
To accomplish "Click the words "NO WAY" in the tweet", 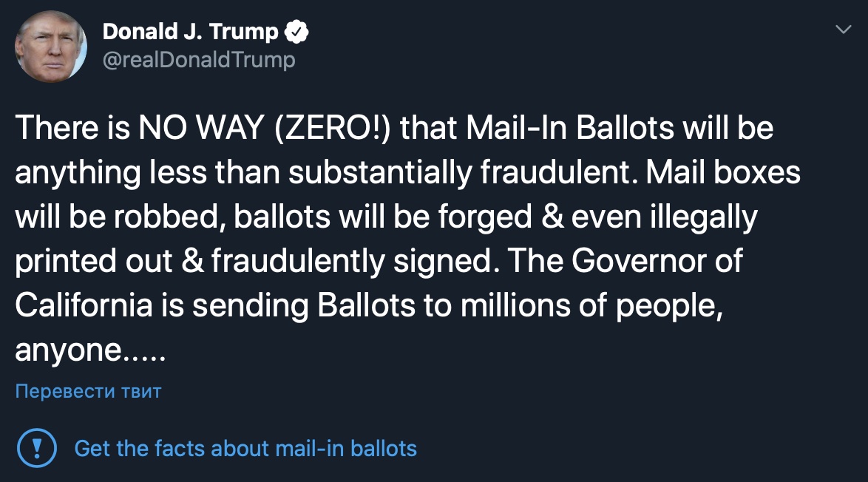I will tap(201, 129).
